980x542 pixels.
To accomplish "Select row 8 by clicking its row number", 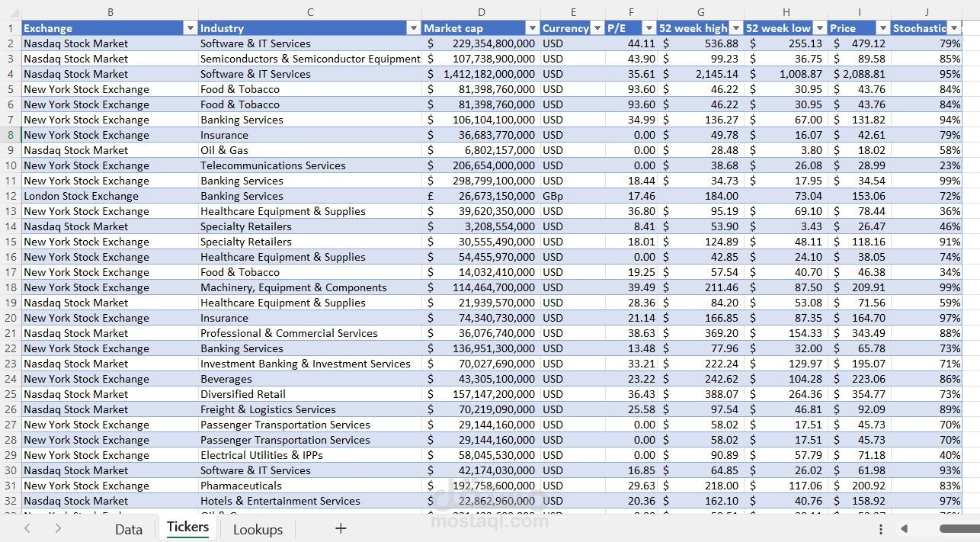I will (10, 134).
